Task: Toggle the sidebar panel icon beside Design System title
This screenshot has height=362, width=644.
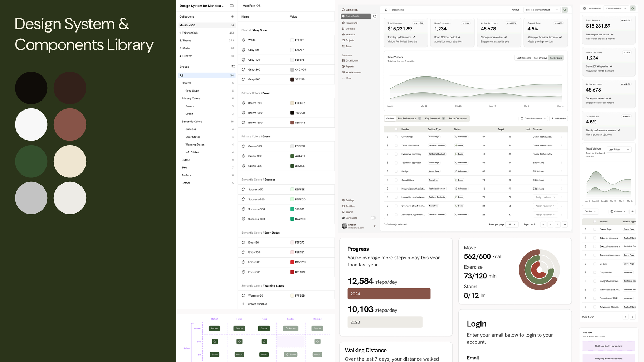Action: coord(231,6)
